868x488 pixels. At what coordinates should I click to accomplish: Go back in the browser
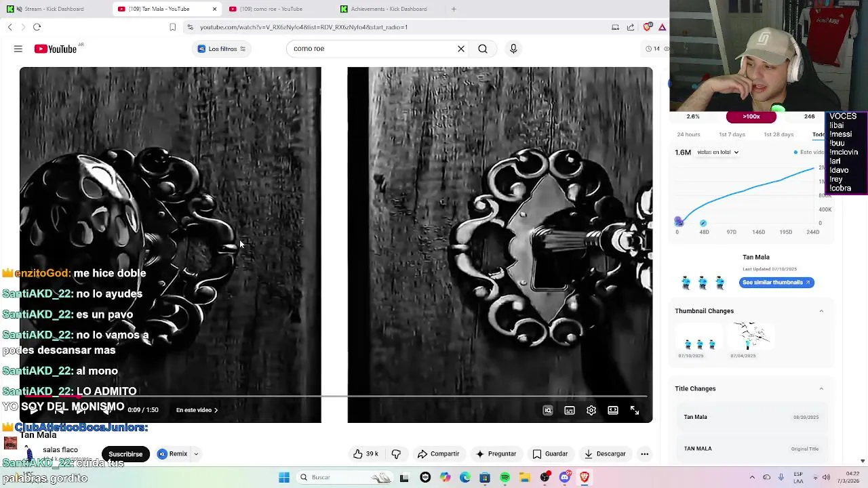point(9,27)
